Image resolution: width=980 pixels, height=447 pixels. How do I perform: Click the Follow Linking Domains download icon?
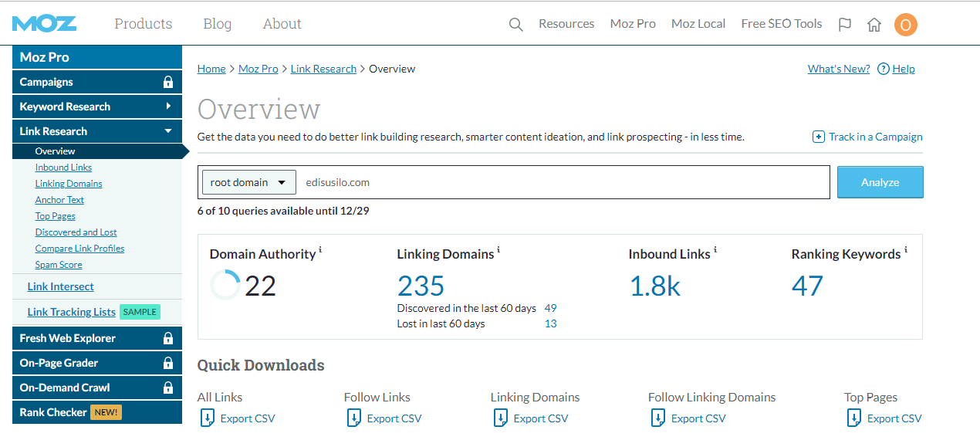657,418
